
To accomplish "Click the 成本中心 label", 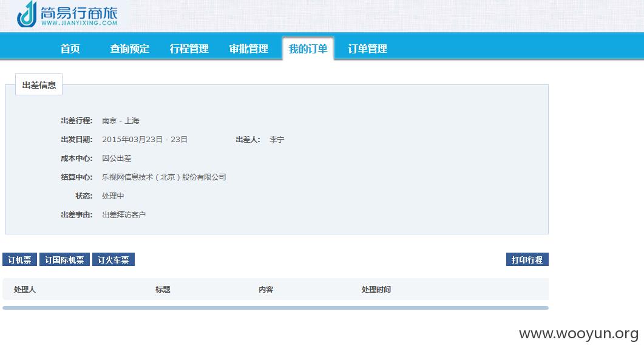I will point(77,158).
